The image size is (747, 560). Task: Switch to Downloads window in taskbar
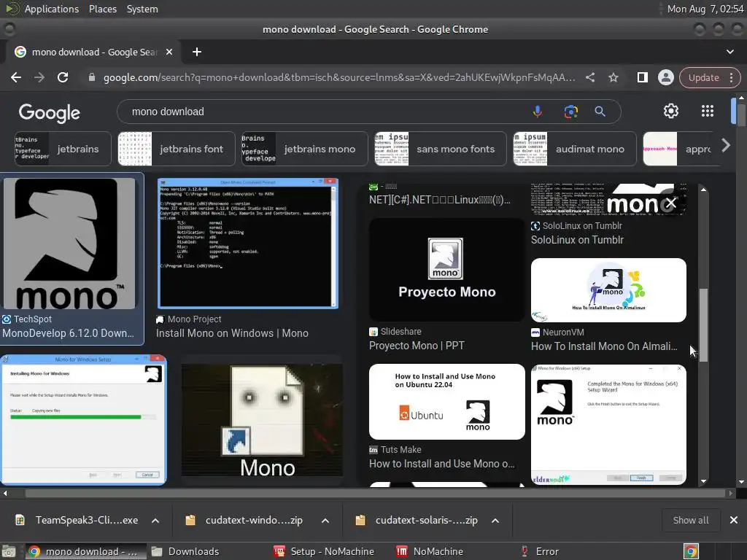click(x=186, y=551)
